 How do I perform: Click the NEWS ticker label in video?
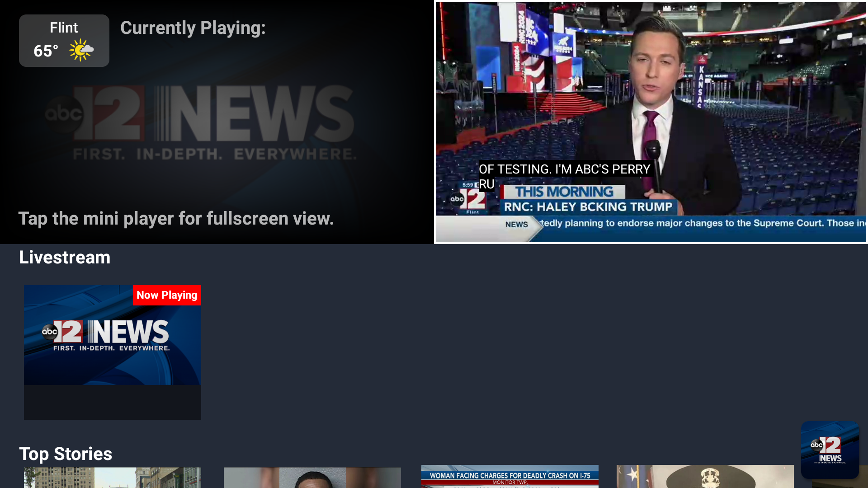pos(517,225)
